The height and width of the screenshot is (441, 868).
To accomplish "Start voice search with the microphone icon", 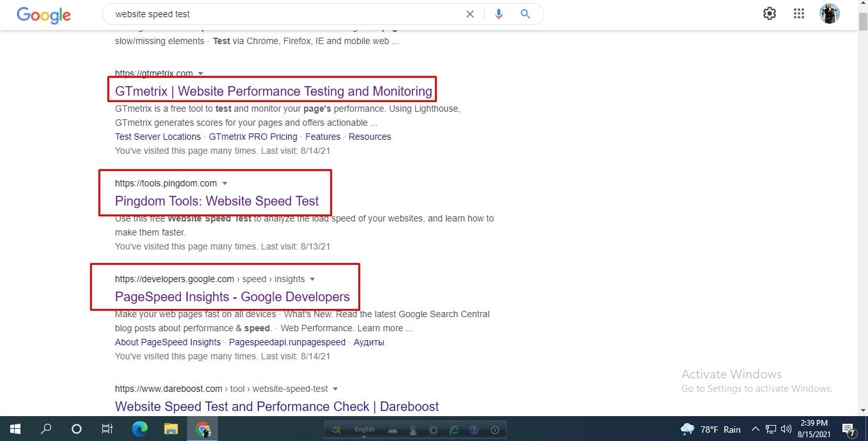I will point(499,14).
